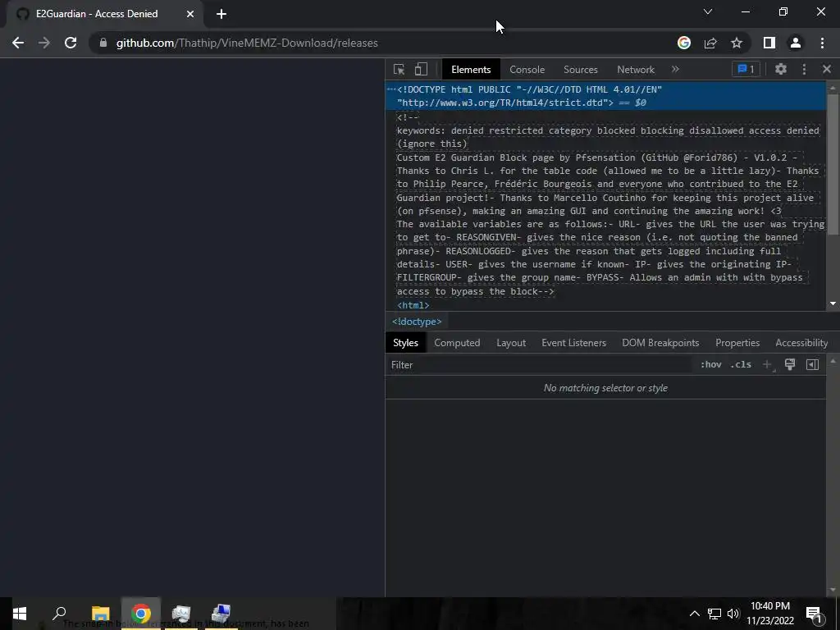Select the DOCTYPE node line
This screenshot has height=630, width=840.
tap(605, 96)
